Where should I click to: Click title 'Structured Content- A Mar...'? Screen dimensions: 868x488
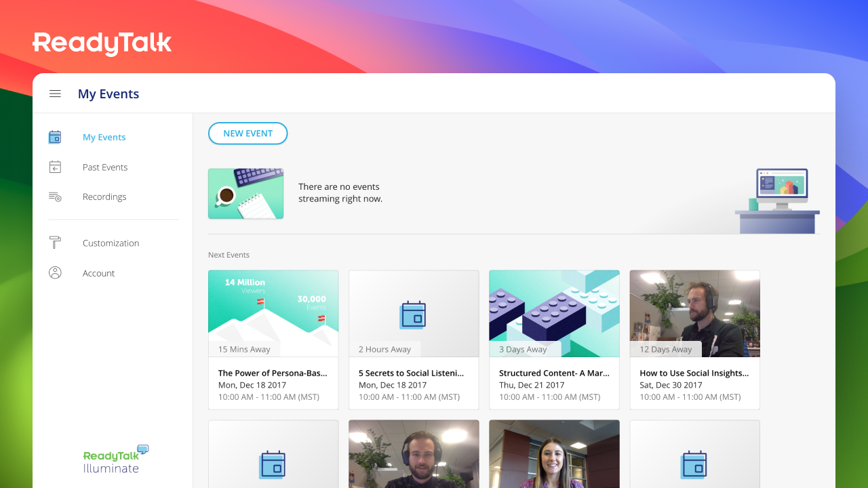554,373
